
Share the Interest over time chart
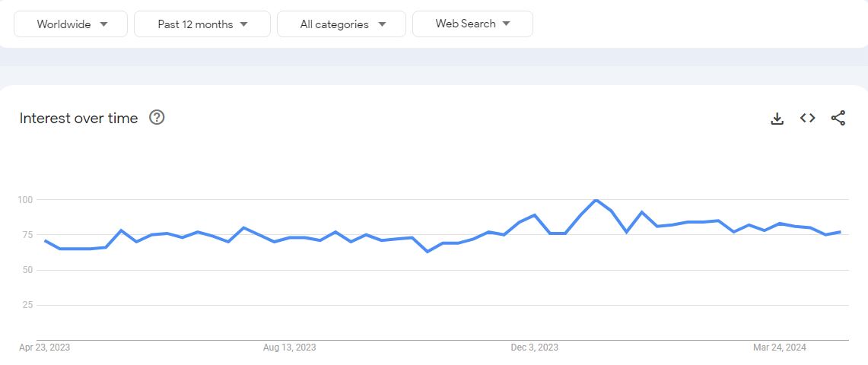coord(838,118)
